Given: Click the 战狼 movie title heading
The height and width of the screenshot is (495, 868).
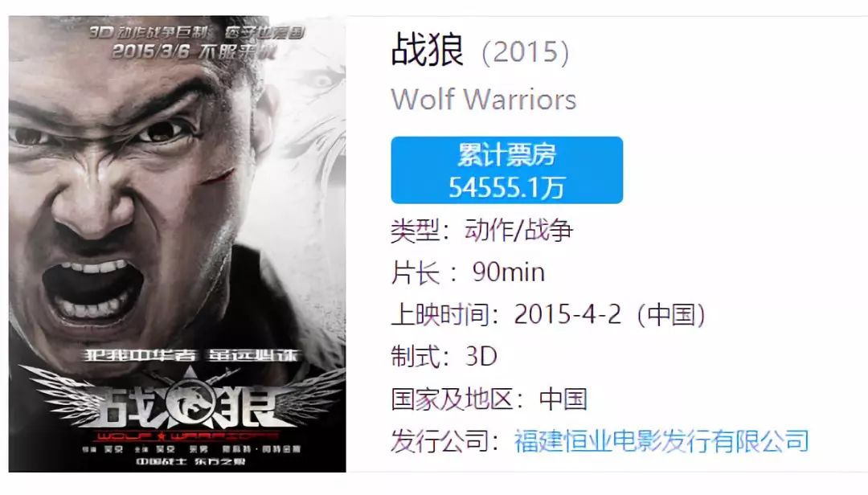Looking at the screenshot, I should 428,51.
